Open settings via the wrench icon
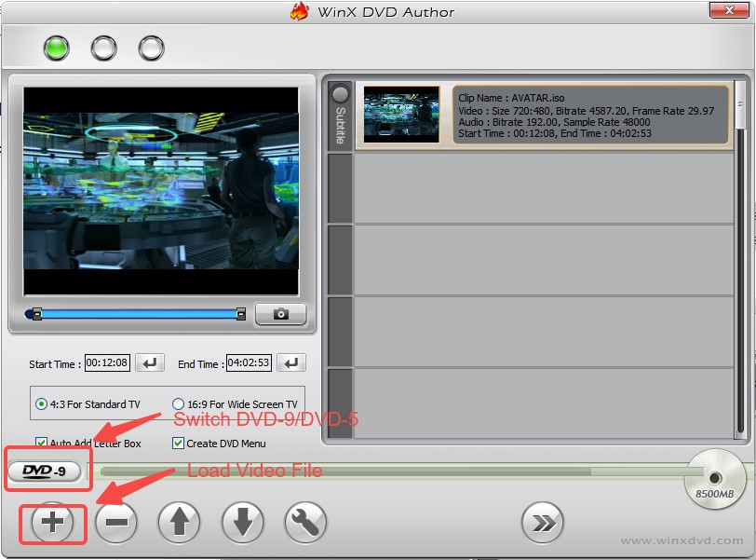Image resolution: width=756 pixels, height=560 pixels. pos(305,524)
